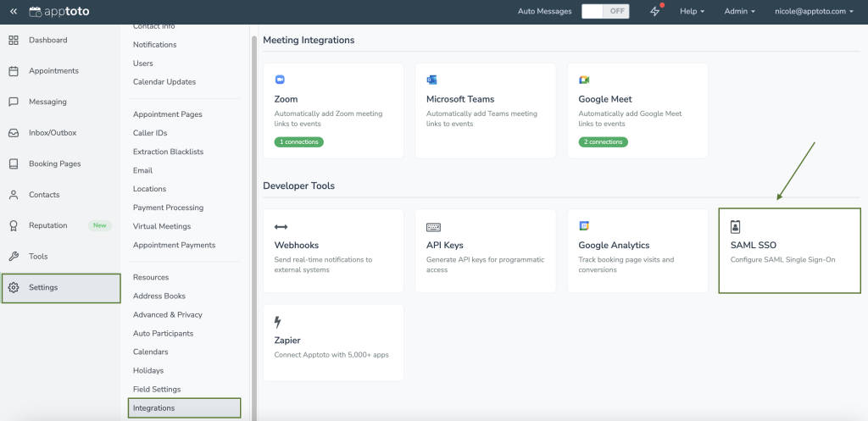
Task: Open the Admin dropdown menu
Action: (739, 11)
